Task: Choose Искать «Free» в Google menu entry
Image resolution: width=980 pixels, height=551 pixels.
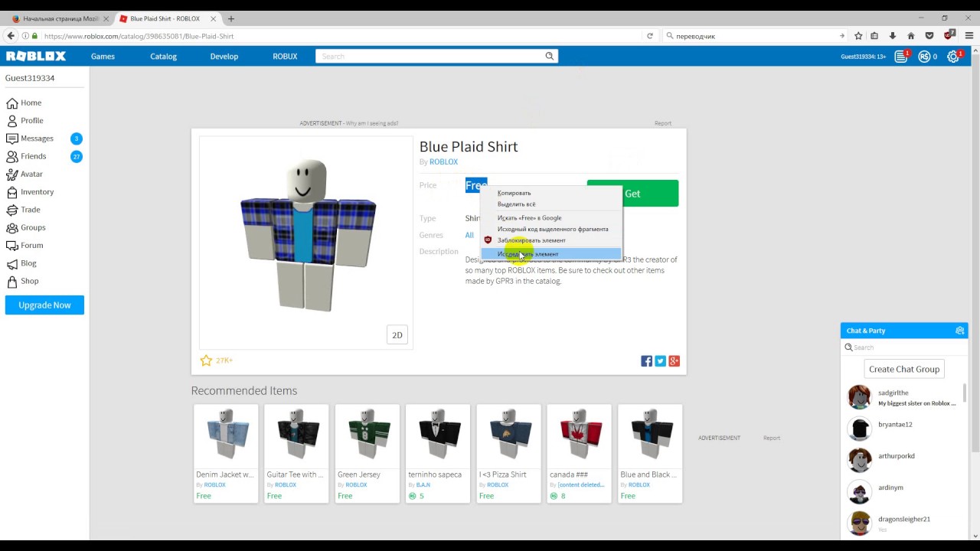Action: pos(551,218)
